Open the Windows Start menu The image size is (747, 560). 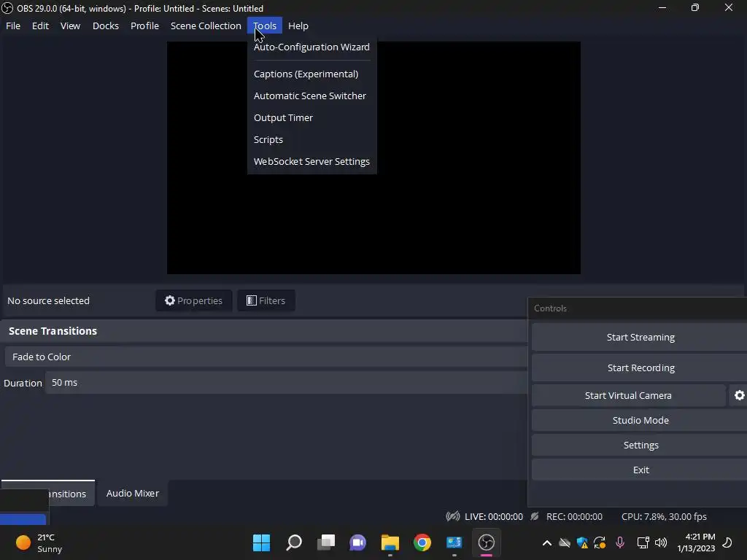point(261,542)
